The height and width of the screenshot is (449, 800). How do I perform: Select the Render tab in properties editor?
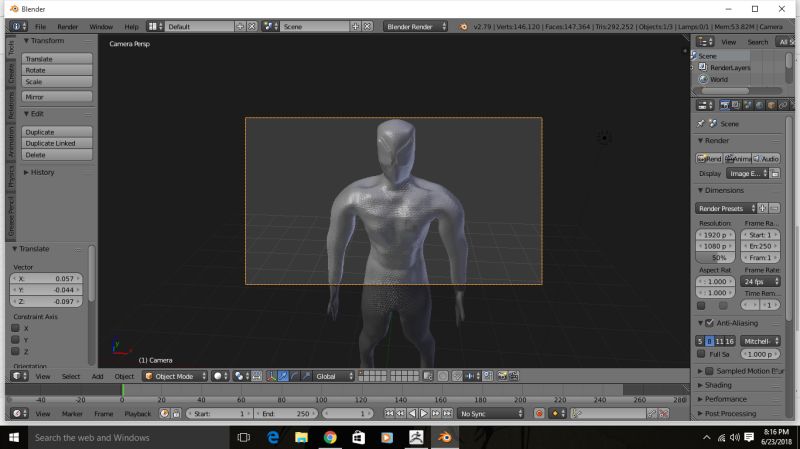click(724, 105)
